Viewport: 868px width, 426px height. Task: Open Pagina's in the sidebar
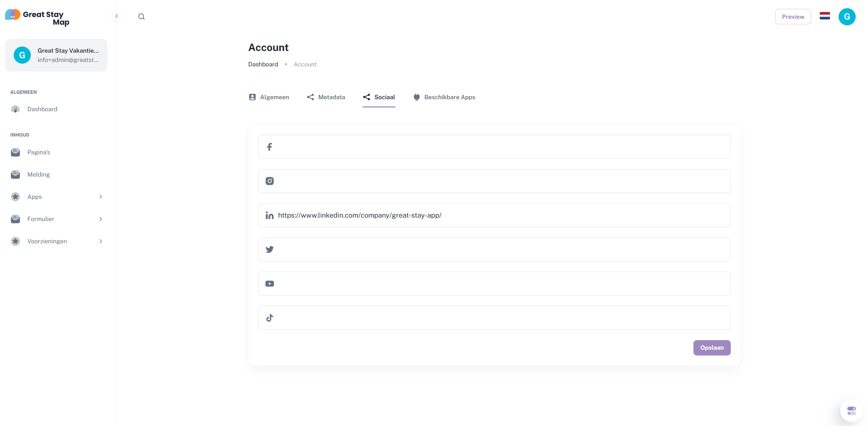(x=39, y=152)
